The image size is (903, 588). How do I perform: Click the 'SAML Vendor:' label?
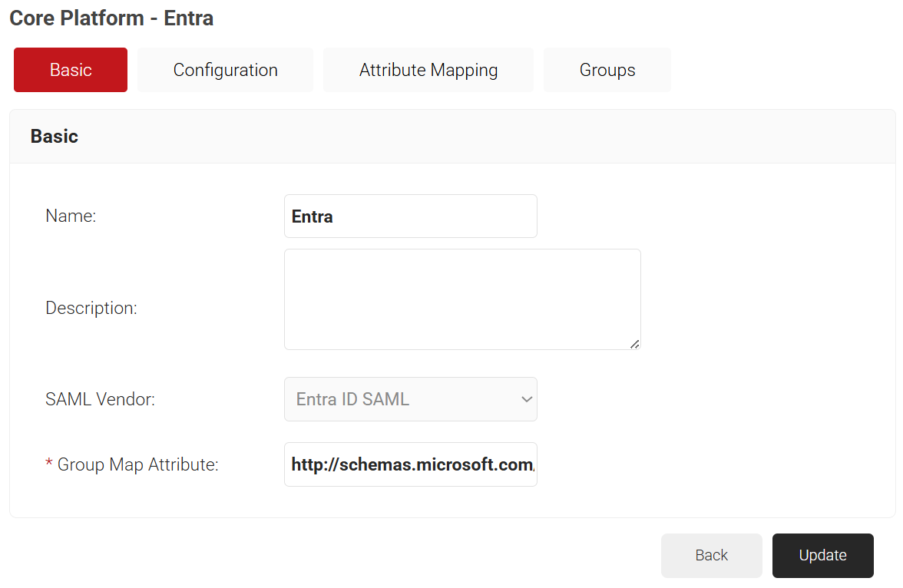coord(100,399)
